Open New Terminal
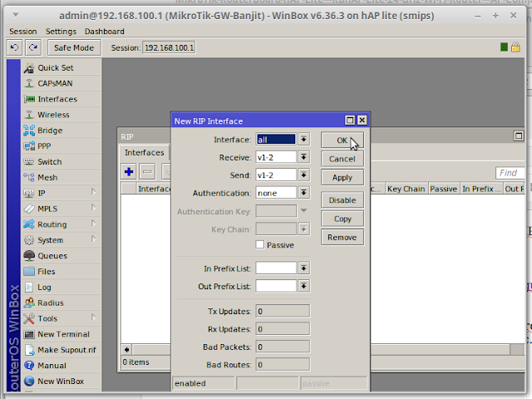Image resolution: width=532 pixels, height=399 pixels. click(62, 334)
